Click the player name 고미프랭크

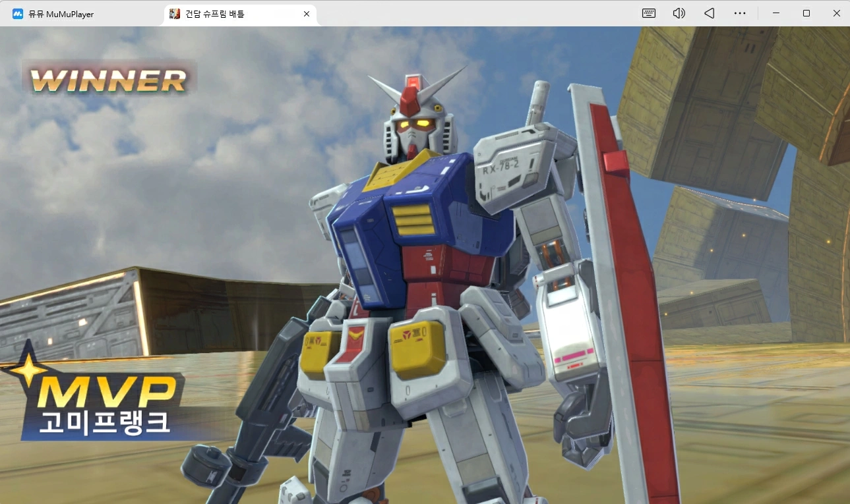click(104, 422)
